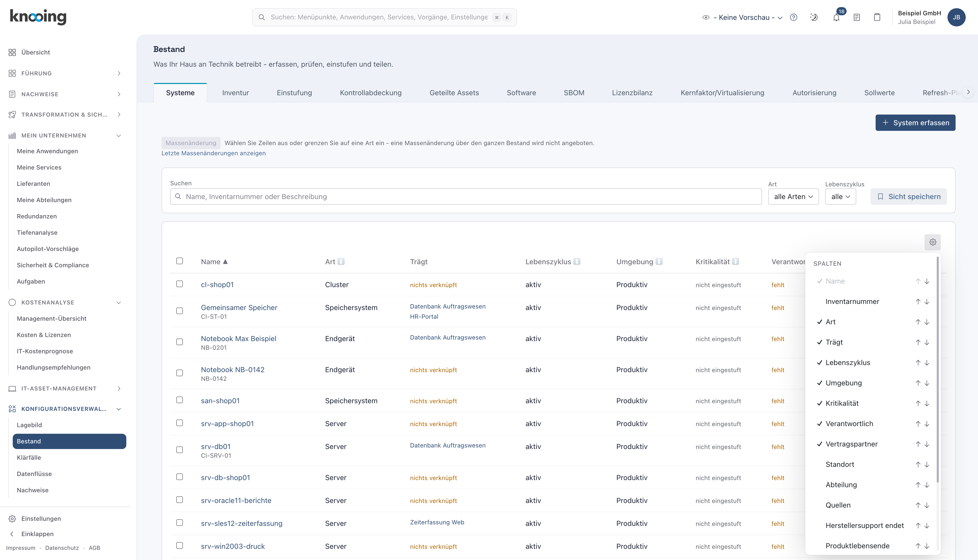Viewport: 978px width, 560px height.
Task: Open the Keine Vorschau dropdown
Action: pos(742,17)
